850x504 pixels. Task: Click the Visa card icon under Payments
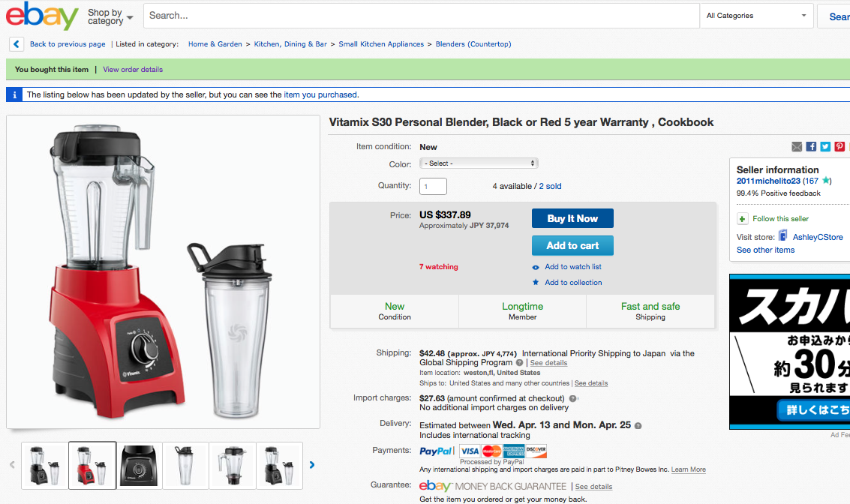tap(469, 451)
